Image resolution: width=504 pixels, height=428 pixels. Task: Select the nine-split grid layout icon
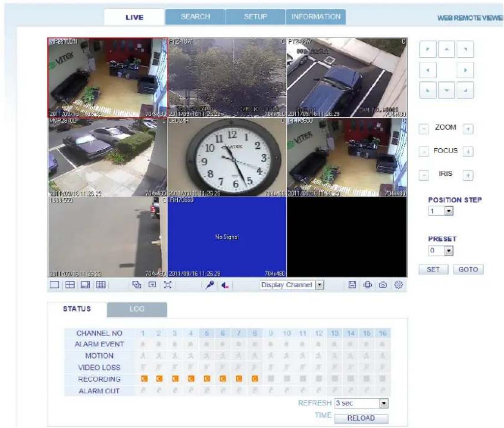(101, 285)
